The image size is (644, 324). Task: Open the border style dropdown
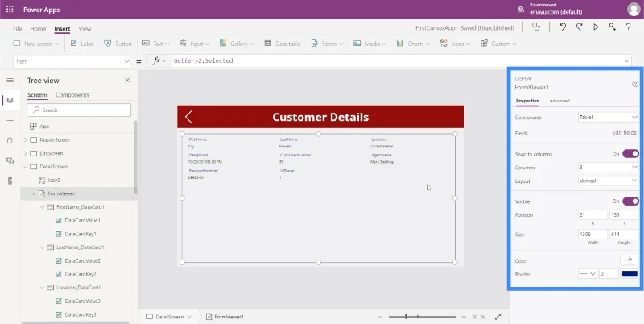[588, 274]
